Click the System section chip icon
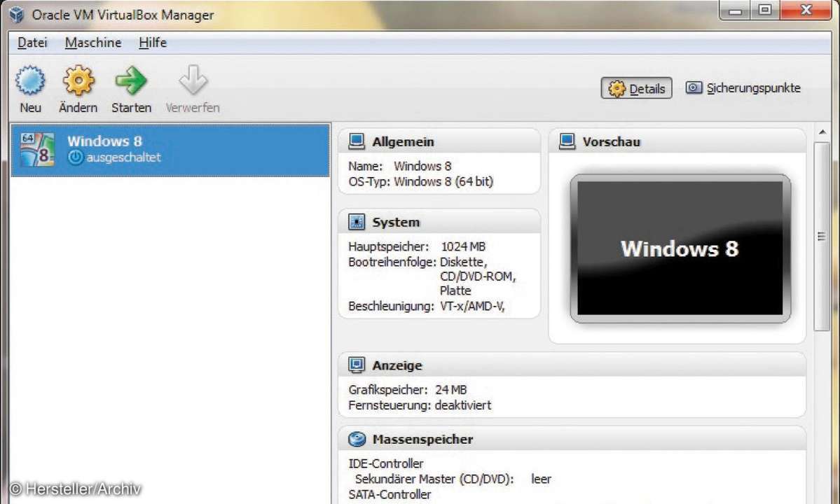Image resolution: width=840 pixels, height=504 pixels. pos(357,221)
